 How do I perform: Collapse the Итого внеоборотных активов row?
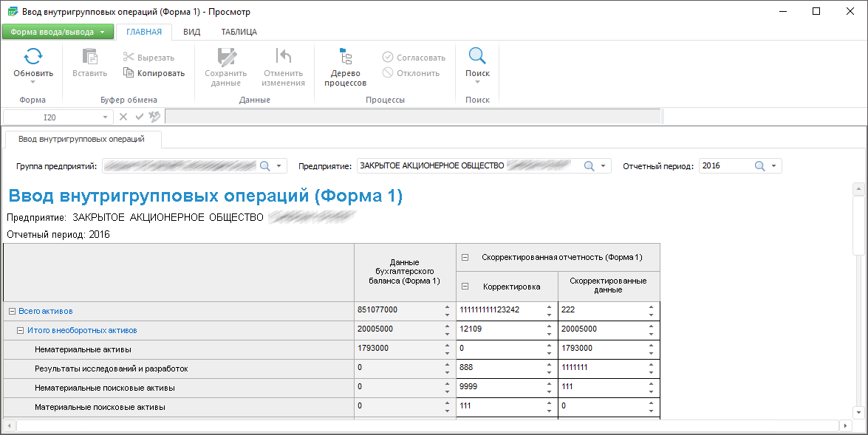tap(21, 331)
